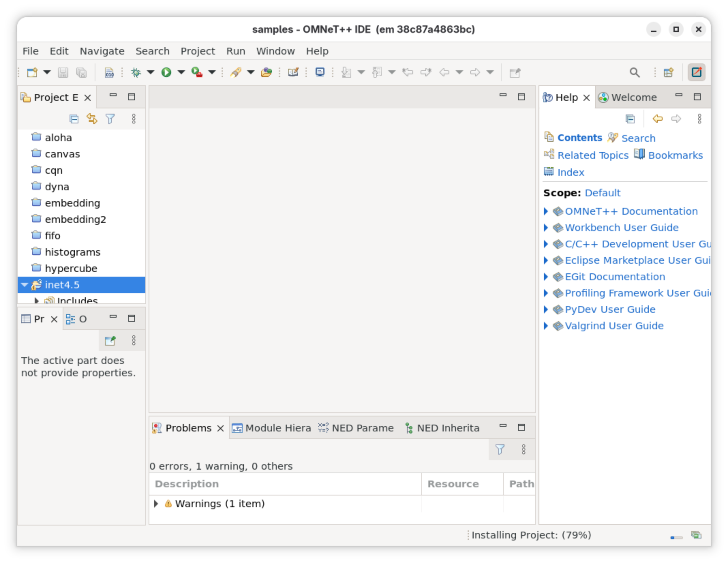Toggle Link with Editor in Project Explorer
This screenshot has width=728, height=563.
[92, 119]
